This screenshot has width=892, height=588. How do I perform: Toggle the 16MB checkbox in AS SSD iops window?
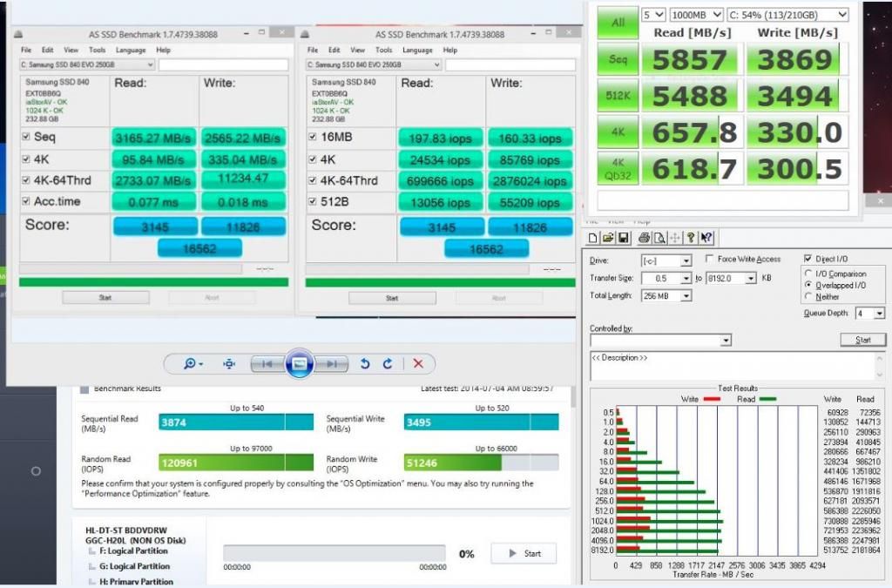[x=313, y=137]
